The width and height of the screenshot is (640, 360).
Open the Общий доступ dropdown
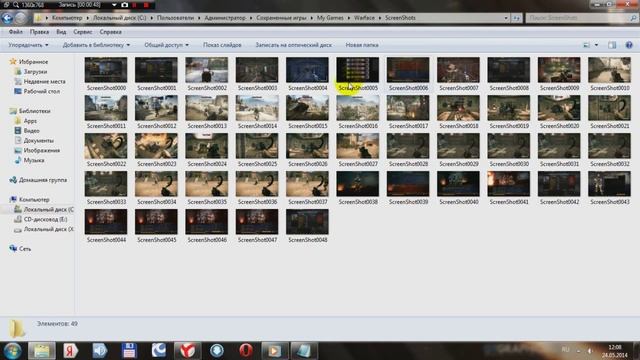click(x=166, y=45)
